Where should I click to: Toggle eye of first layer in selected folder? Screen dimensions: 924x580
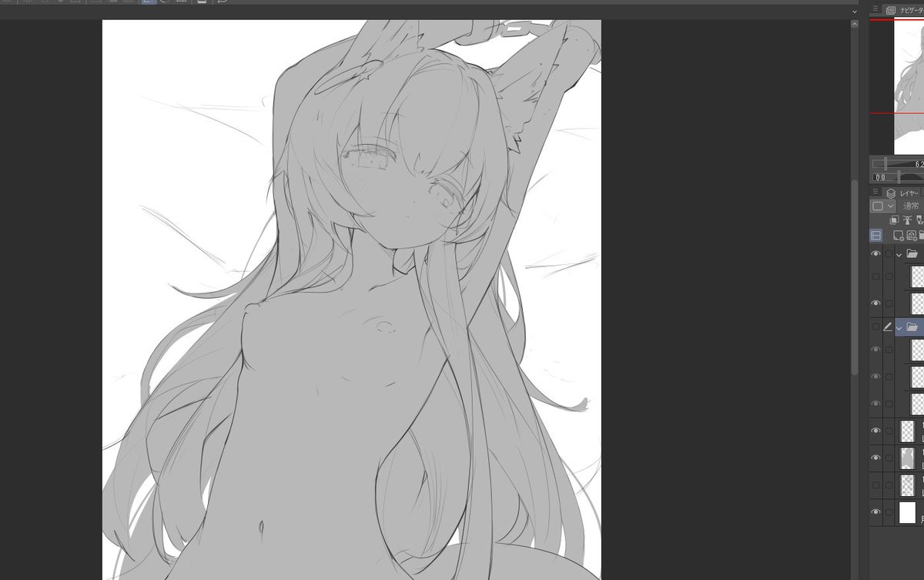(875, 350)
